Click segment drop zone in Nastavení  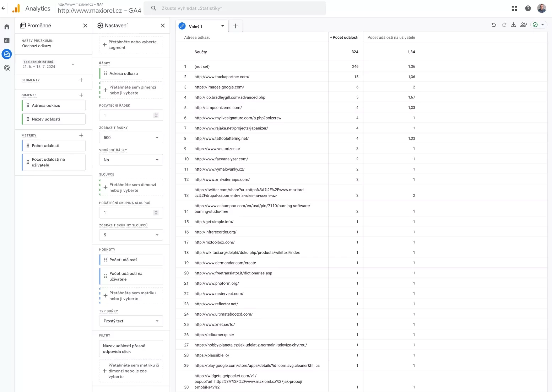[131, 45]
